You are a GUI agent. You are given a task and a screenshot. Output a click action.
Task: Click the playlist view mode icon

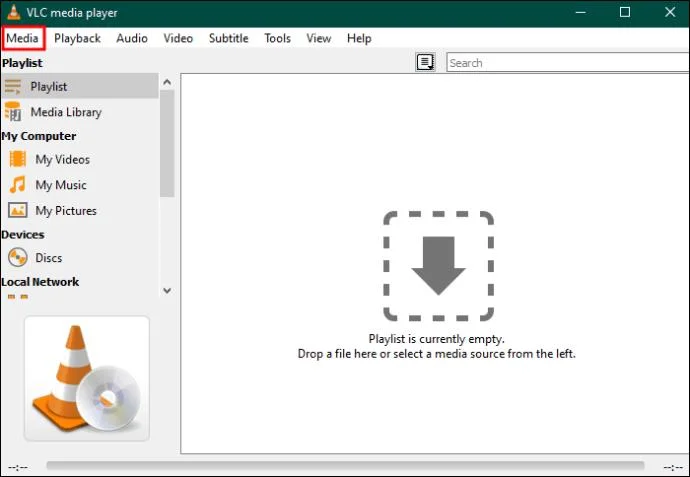pyautogui.click(x=426, y=62)
